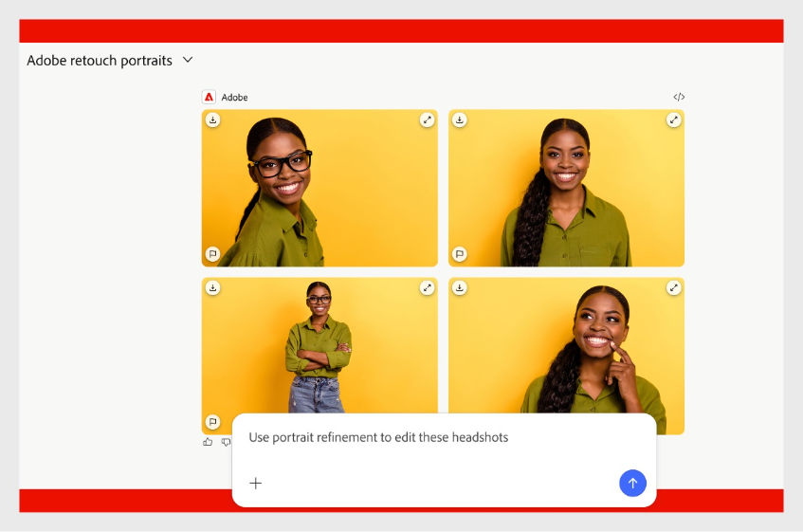Download the portrait with black glasses
This screenshot has width=803, height=532.
coord(213,119)
